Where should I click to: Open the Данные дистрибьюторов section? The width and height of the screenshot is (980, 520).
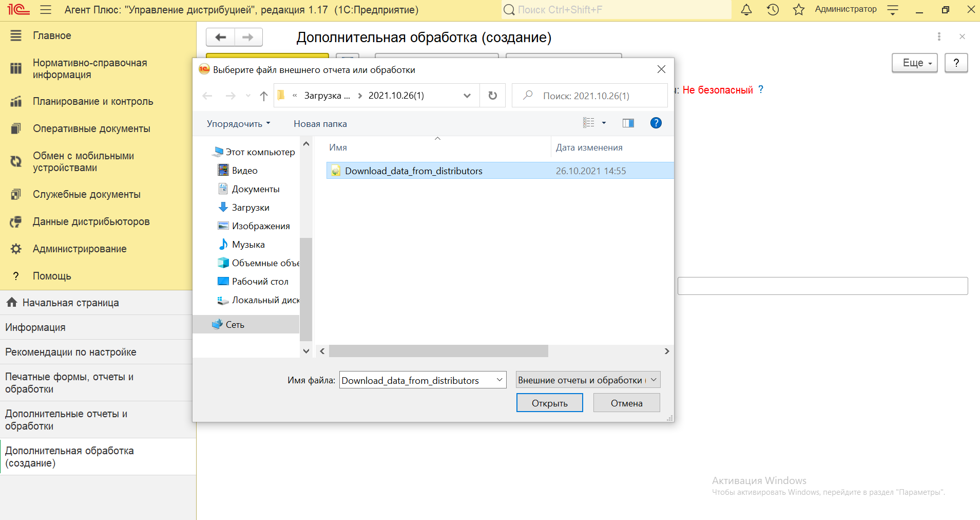click(x=91, y=221)
